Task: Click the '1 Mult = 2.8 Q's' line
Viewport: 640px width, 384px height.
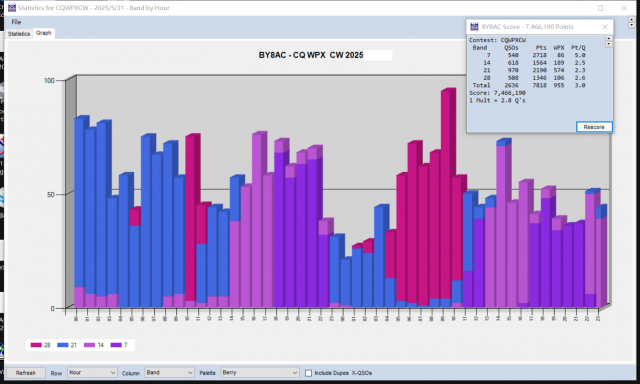Action: click(497, 100)
